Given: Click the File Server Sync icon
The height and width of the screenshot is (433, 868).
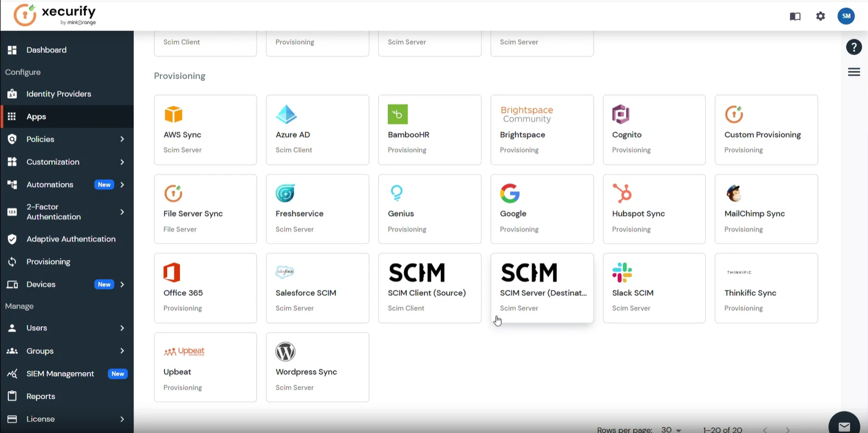Looking at the screenshot, I should coord(173,193).
